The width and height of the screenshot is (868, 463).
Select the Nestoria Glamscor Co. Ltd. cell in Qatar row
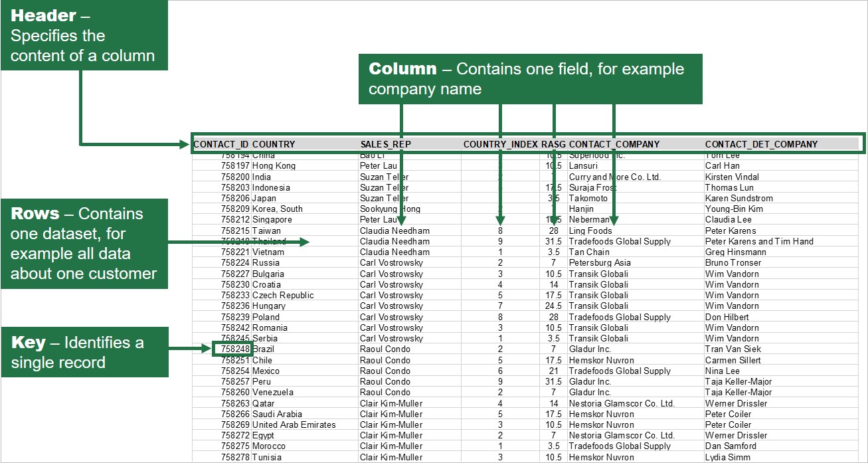(622, 403)
